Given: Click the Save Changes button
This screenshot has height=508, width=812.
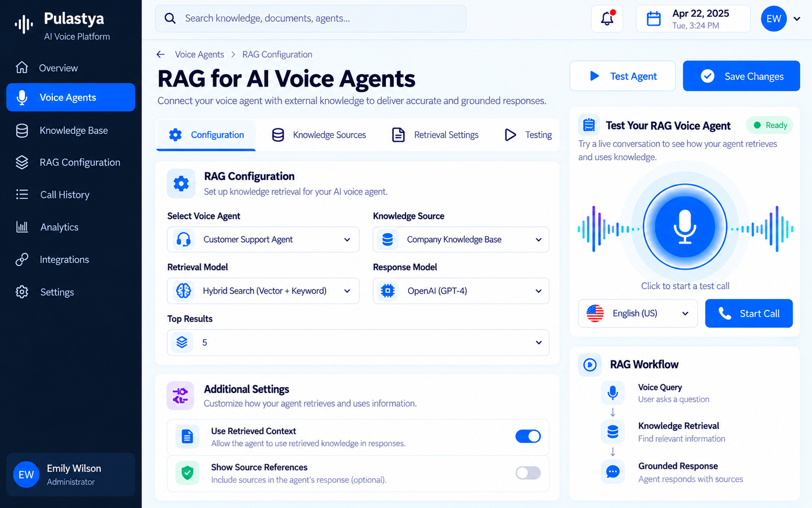Looking at the screenshot, I should point(741,76).
